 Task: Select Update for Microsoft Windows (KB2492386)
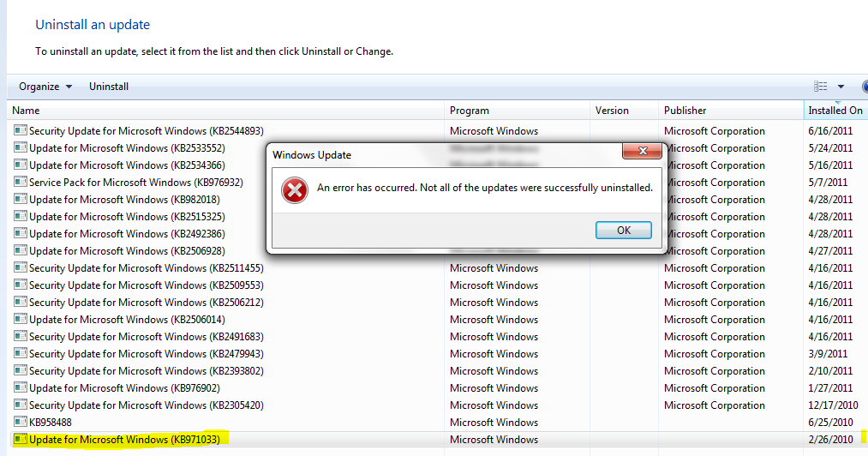click(x=127, y=234)
